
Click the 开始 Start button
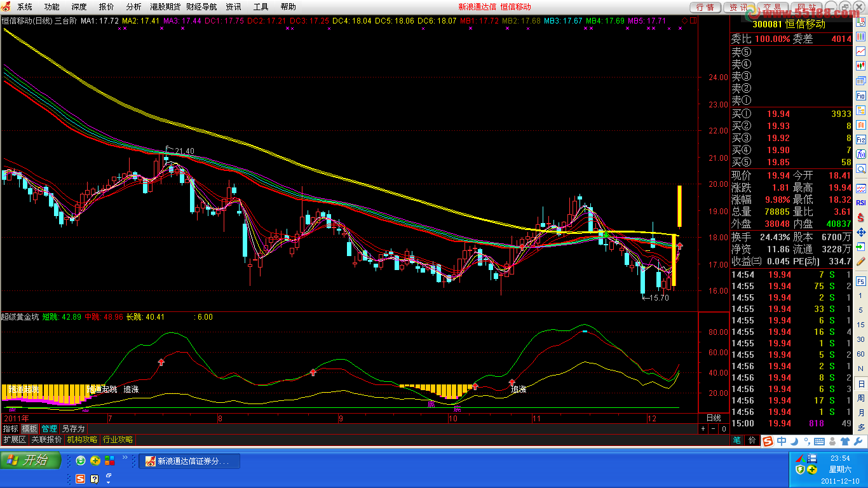pyautogui.click(x=31, y=461)
